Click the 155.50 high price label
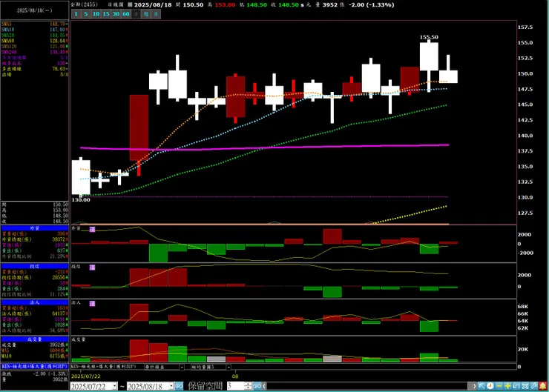 [x=429, y=37]
